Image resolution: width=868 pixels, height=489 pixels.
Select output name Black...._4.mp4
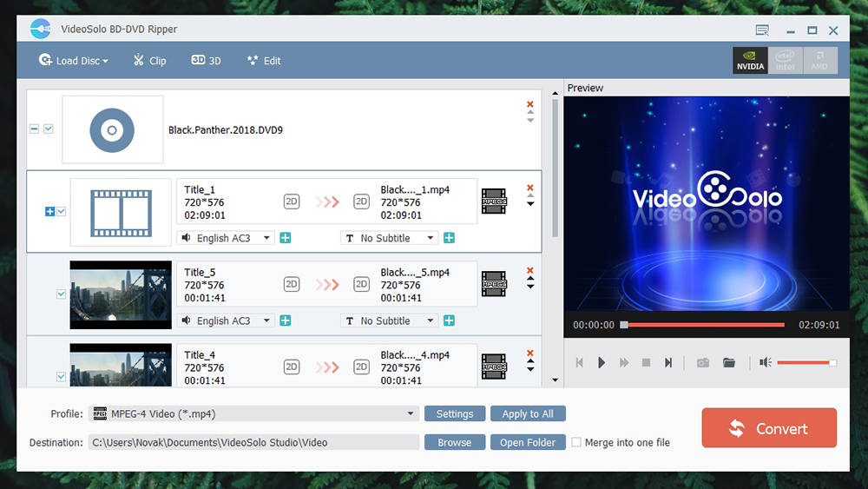pos(415,355)
